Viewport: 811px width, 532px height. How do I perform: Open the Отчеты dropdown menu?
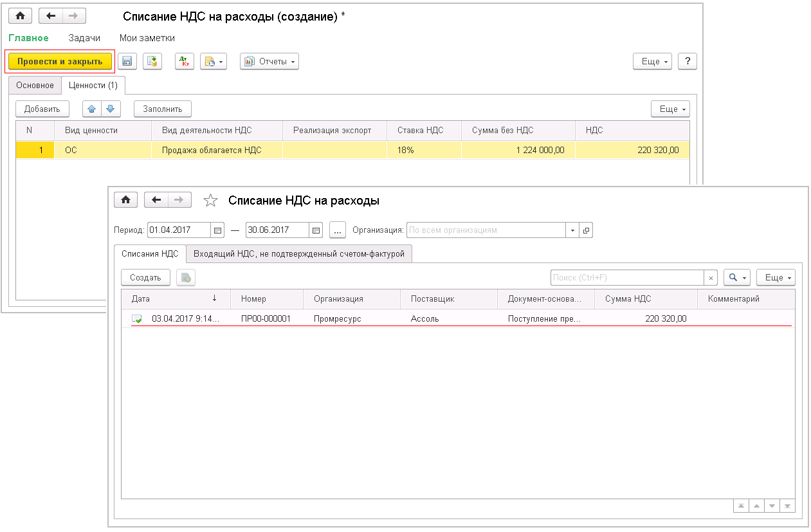coord(269,61)
